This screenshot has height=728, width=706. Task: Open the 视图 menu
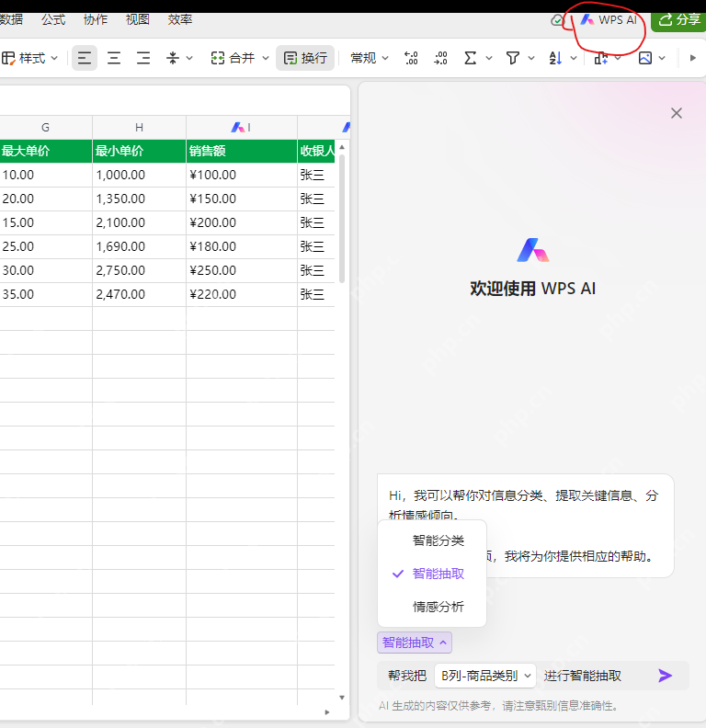point(138,19)
